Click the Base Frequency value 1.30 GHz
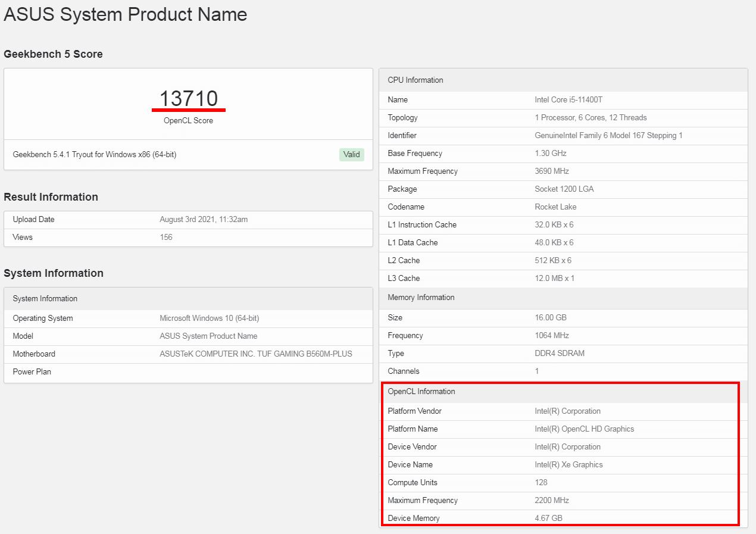The height and width of the screenshot is (534, 756). tap(551, 153)
